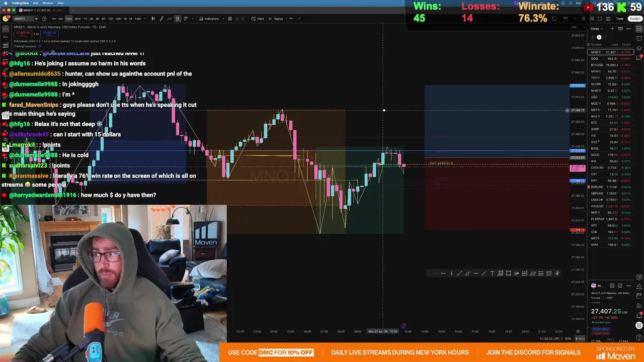Expand the Indicators favorites dropdown arrow
Image resolution: width=644 pixels, height=362 pixels.
[223, 19]
